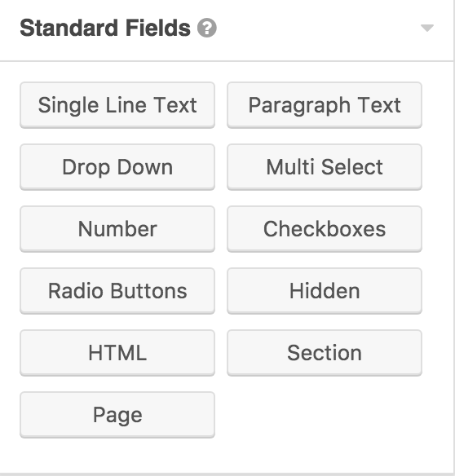This screenshot has width=455, height=476.
Task: Add a Section break field
Action: click(x=325, y=353)
